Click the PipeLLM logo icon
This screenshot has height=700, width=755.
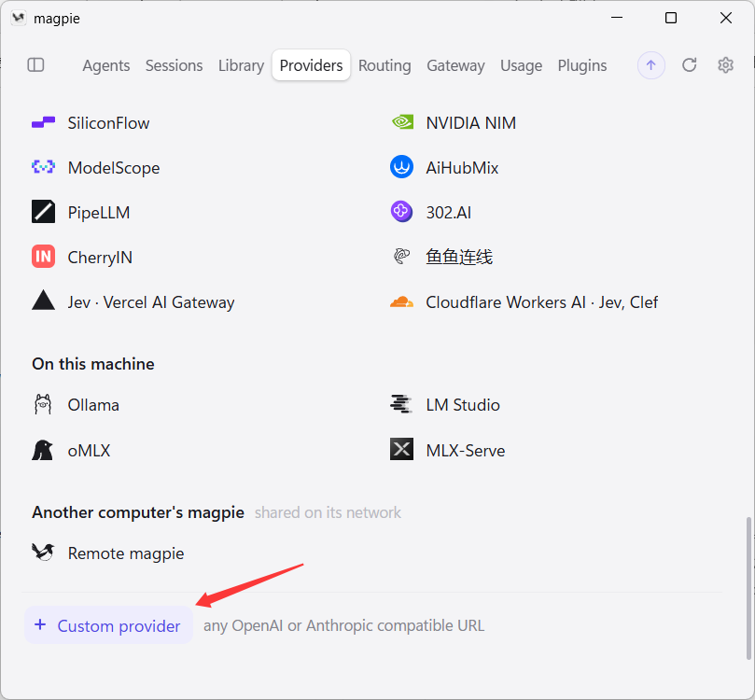[x=43, y=212]
